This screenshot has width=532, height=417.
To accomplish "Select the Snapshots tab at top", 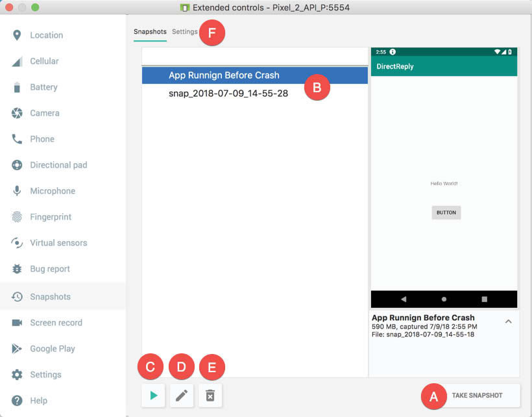I will click(150, 32).
